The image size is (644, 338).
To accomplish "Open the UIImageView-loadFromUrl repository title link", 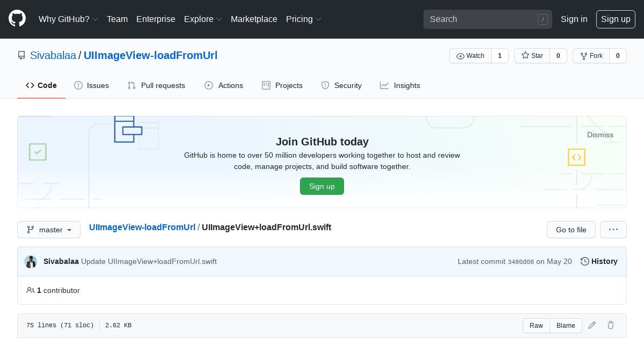I will pyautogui.click(x=150, y=55).
